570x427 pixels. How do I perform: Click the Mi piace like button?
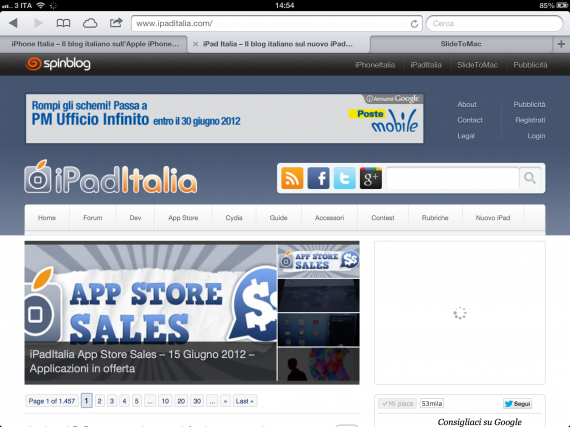398,404
